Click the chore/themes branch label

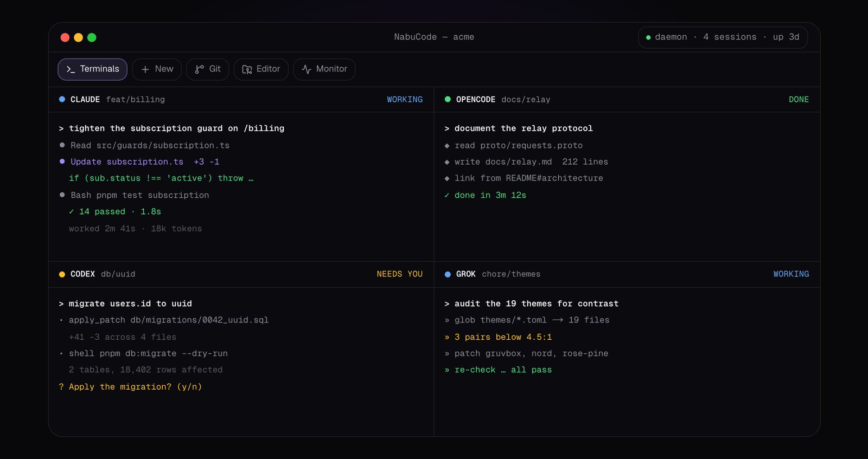[511, 274]
